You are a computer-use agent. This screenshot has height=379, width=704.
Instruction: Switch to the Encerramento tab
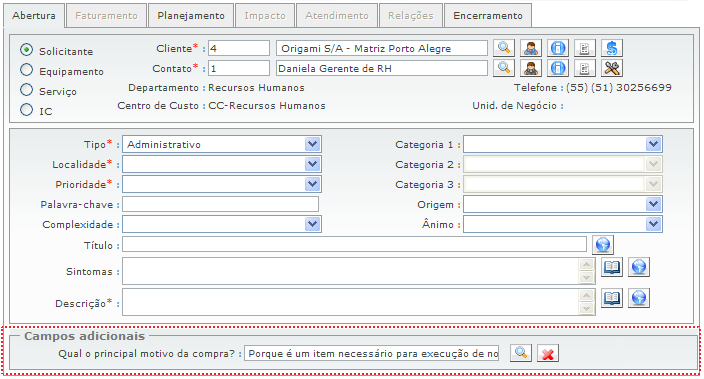(x=488, y=16)
